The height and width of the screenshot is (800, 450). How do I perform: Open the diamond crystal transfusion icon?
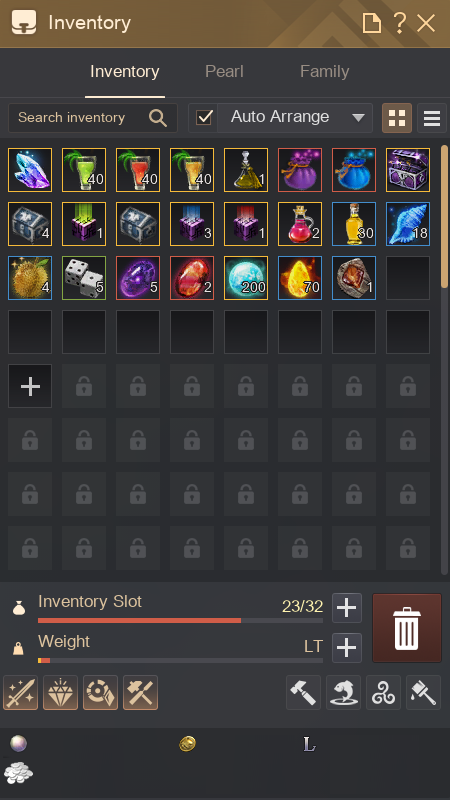pos(60,692)
